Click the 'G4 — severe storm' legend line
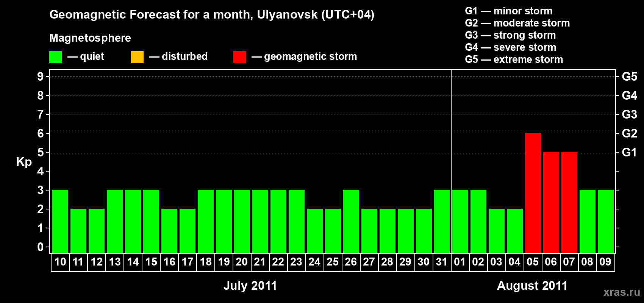644x303 pixels. 511,47
